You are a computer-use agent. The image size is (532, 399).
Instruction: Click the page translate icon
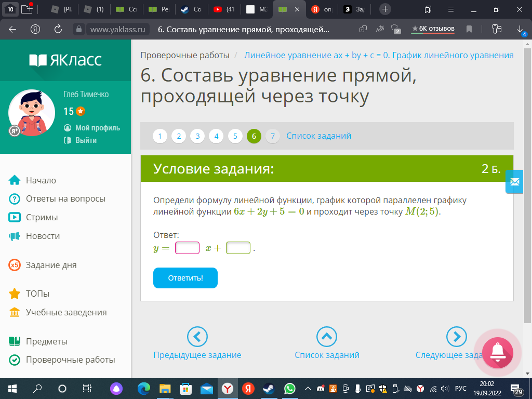[380, 29]
